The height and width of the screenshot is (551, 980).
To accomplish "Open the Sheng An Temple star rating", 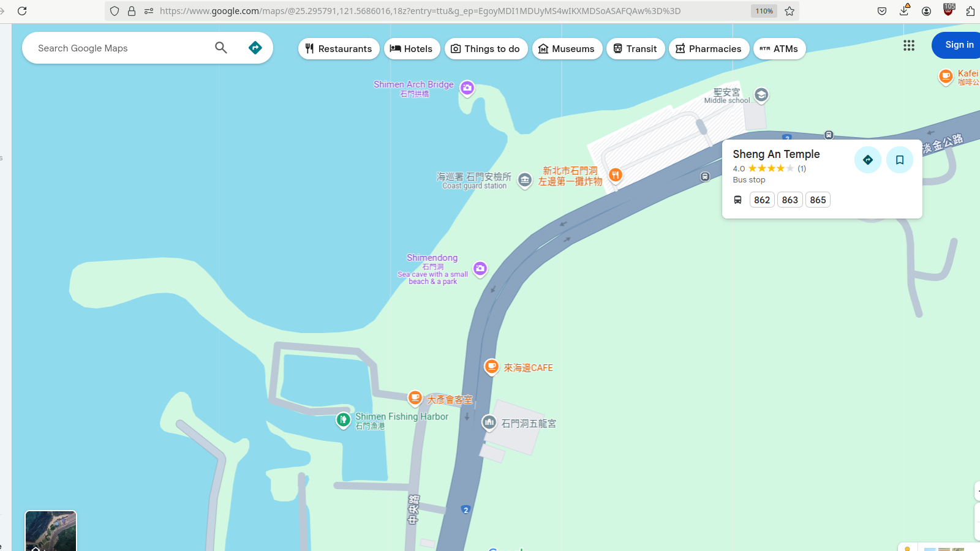I will point(771,168).
